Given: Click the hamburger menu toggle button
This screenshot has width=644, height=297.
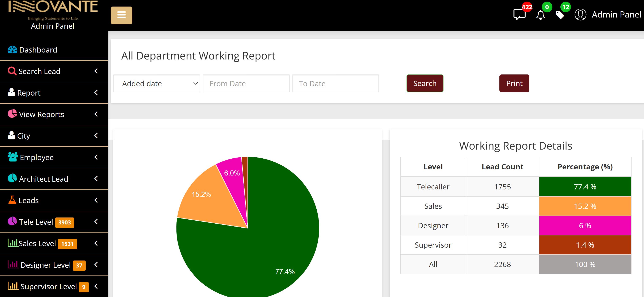Looking at the screenshot, I should coord(121,15).
